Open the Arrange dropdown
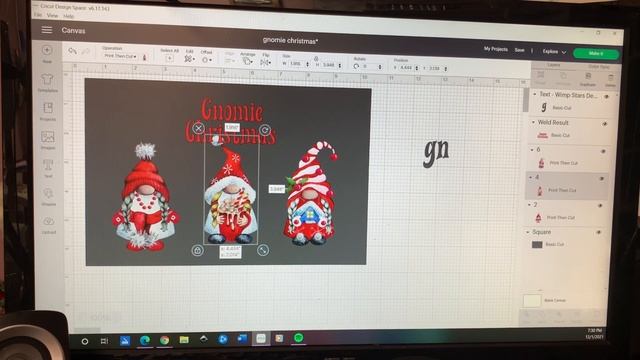The width and height of the screenshot is (640, 360). (x=247, y=61)
